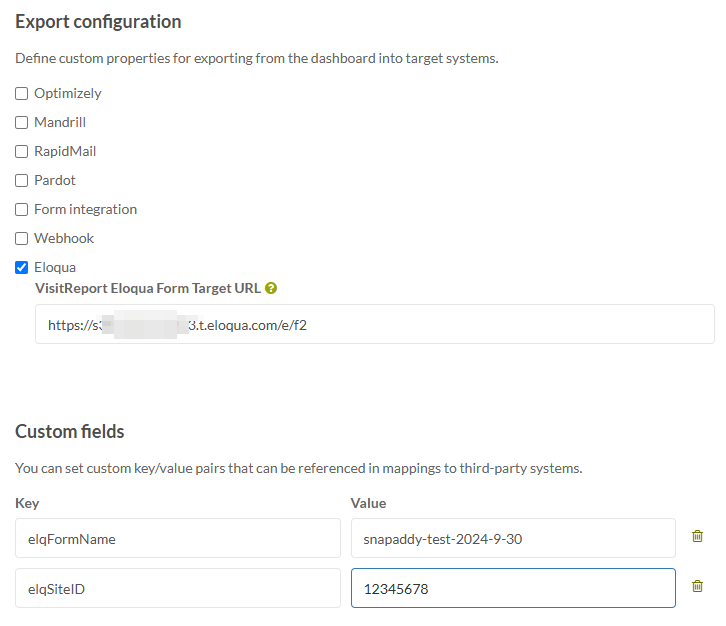The width and height of the screenshot is (726, 626).
Task: Click the Optimizely label text
Action: [68, 94]
